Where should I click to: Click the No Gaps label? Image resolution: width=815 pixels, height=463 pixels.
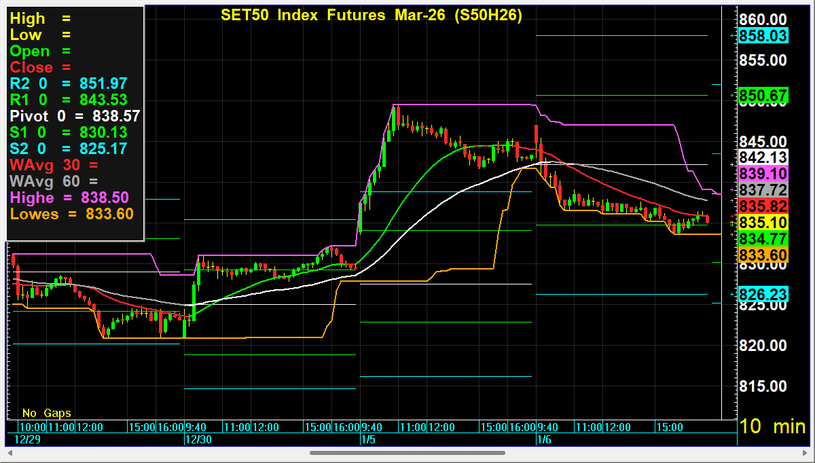(48, 412)
